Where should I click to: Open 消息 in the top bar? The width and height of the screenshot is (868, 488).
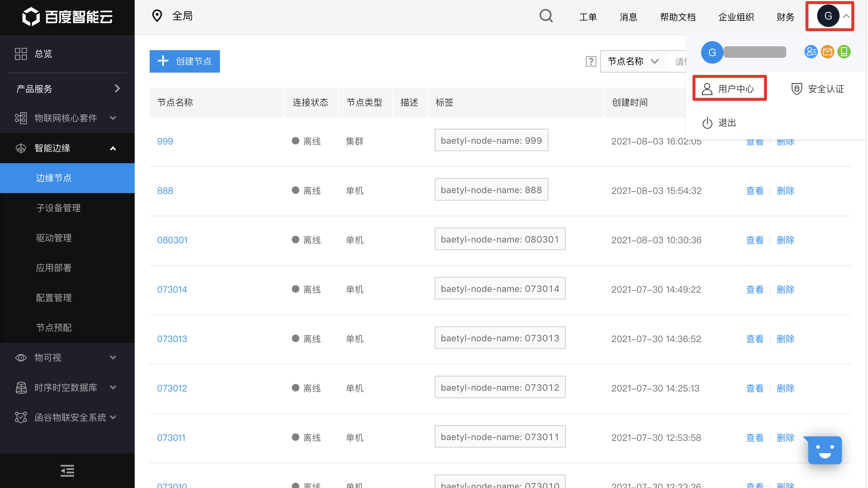[629, 17]
